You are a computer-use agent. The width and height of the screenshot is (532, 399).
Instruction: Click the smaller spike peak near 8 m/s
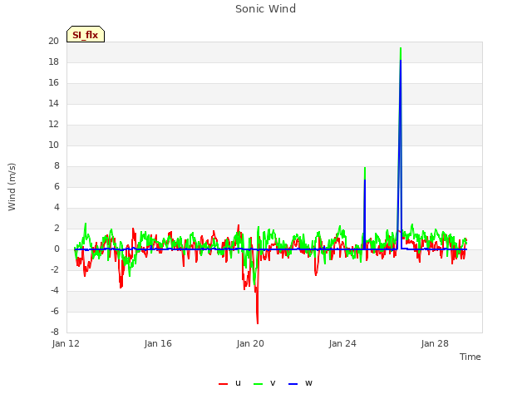coord(365,168)
